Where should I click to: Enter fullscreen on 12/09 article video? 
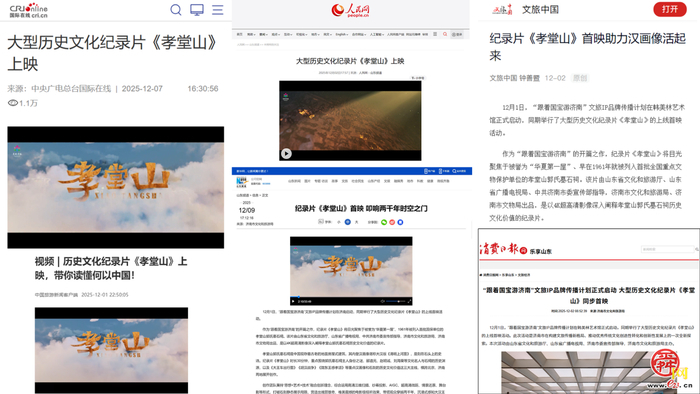409,301
